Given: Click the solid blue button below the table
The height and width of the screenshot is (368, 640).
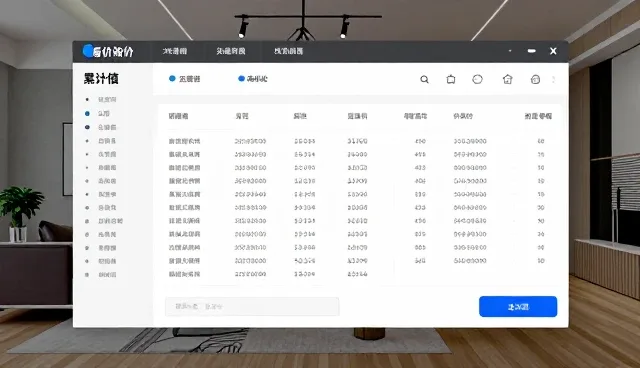Looking at the screenshot, I should 518,306.
